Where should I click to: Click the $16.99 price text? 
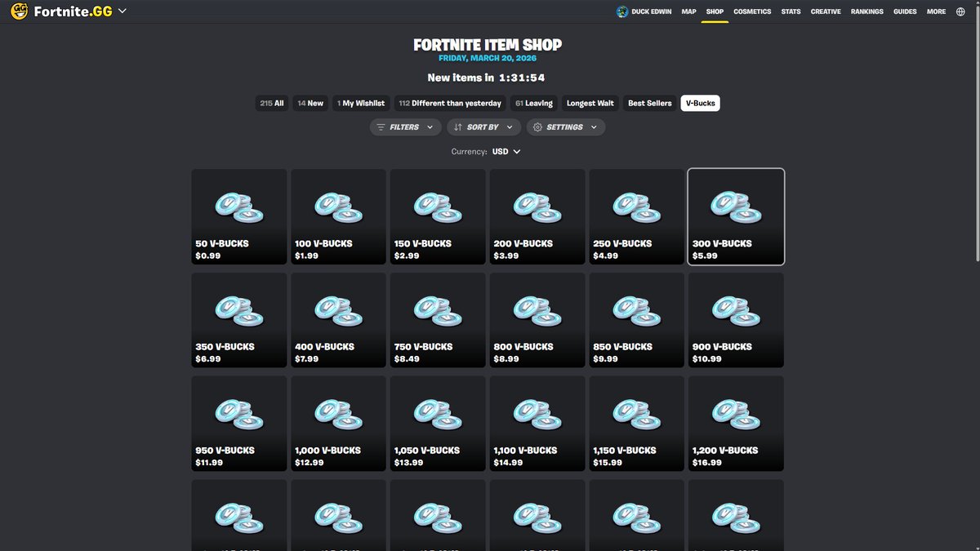point(707,463)
